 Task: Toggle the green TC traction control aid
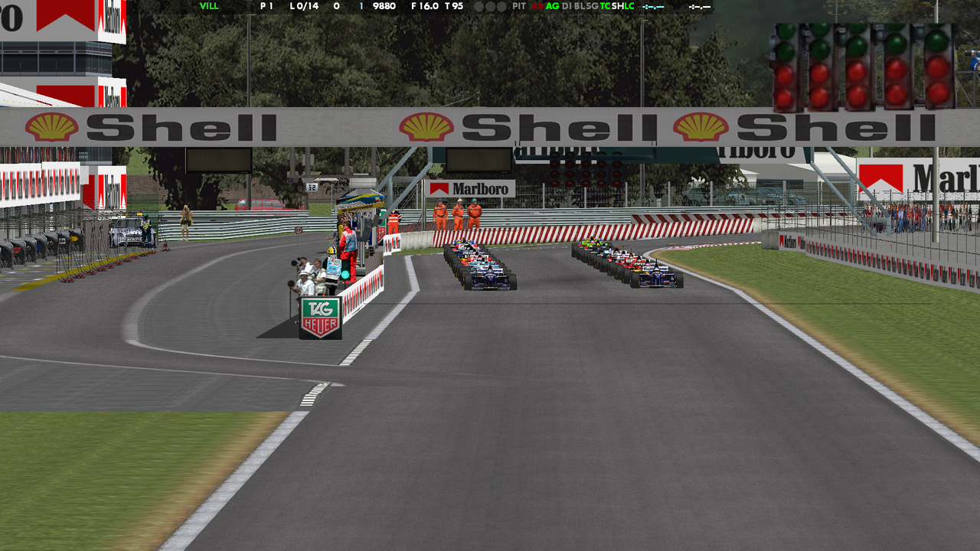(605, 5)
